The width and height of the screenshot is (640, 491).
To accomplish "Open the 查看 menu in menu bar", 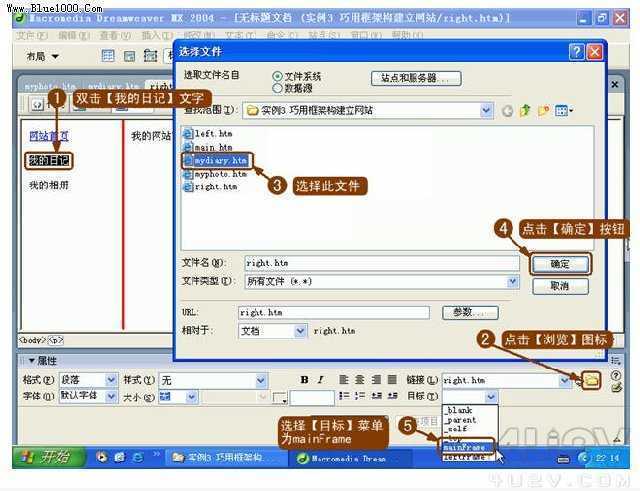I will pos(115,36).
